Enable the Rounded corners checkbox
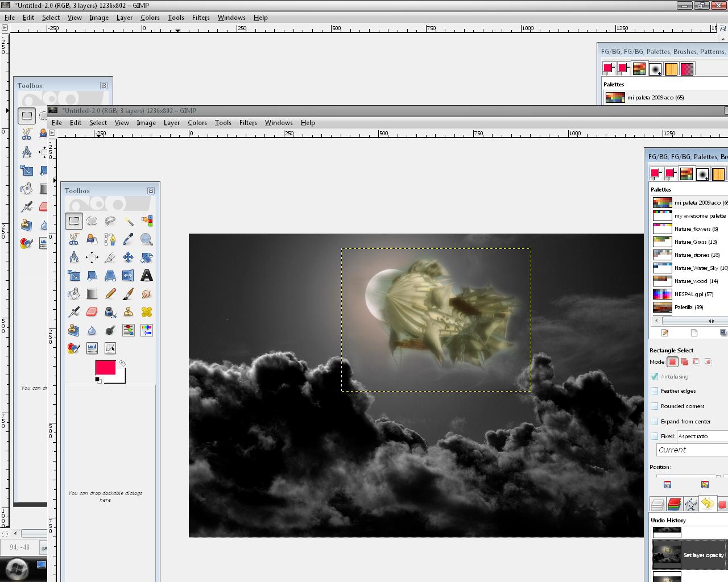The image size is (728, 582). point(655,406)
